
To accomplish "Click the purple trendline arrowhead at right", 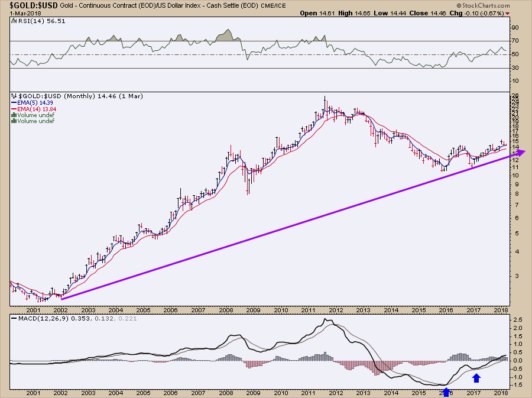I will (521, 153).
